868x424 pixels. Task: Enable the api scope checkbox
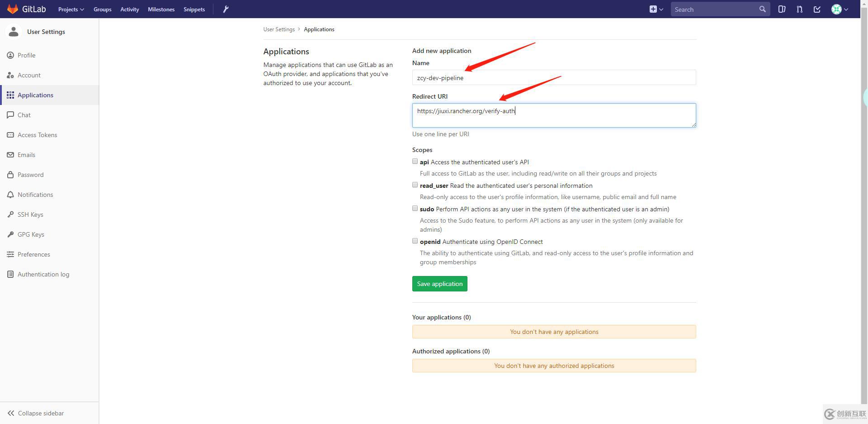(x=415, y=161)
